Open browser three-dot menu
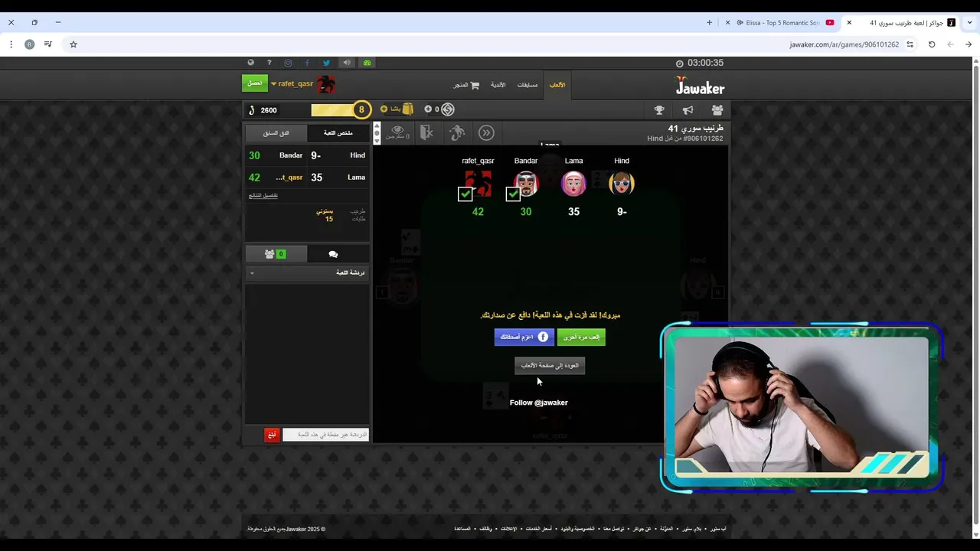Viewport: 980px width, 551px height. (11, 44)
